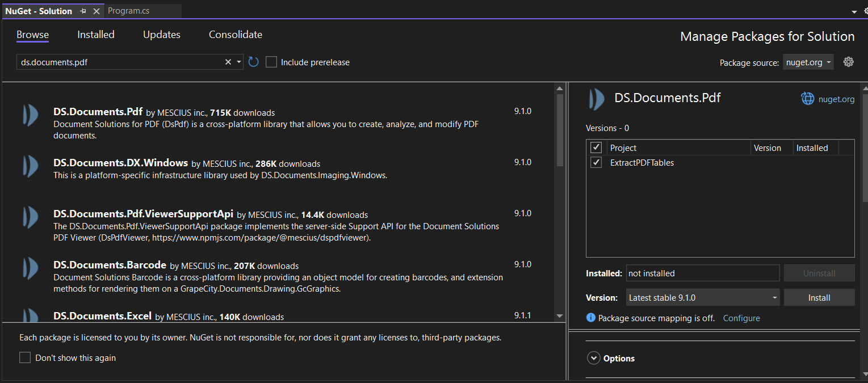This screenshot has height=383, width=868.
Task: Select the DS.Documents.Excel package title
Action: pyautogui.click(x=102, y=316)
